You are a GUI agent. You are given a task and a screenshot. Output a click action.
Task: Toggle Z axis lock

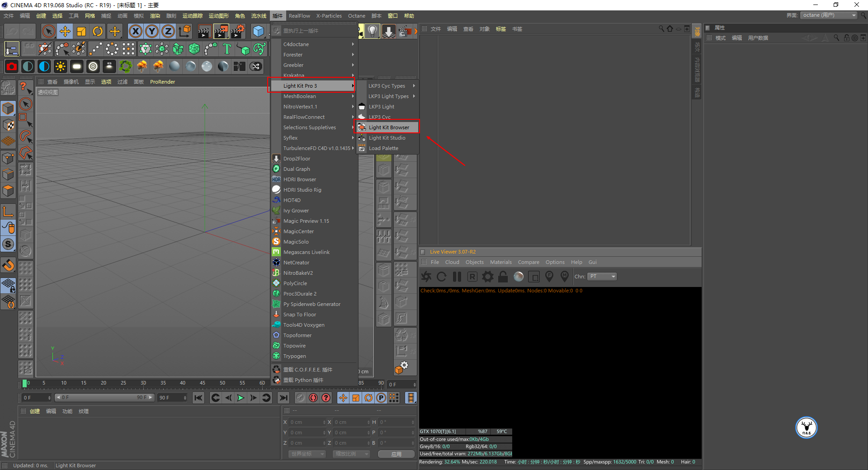point(168,31)
